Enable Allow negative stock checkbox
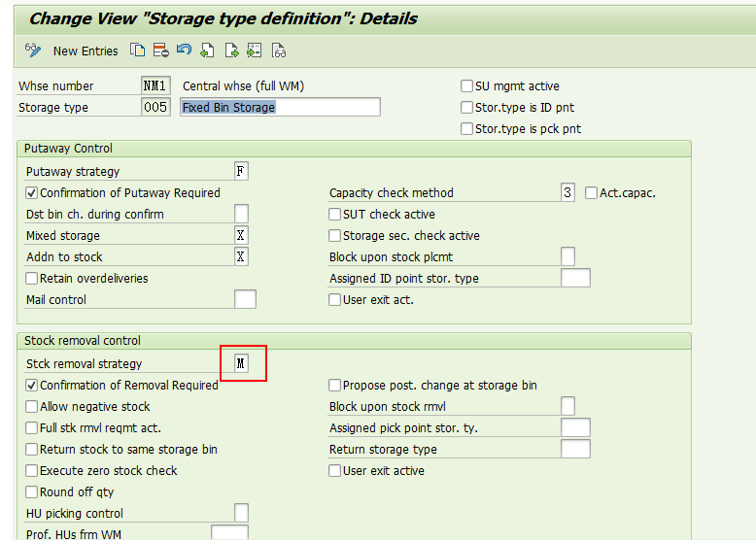Image resolution: width=756 pixels, height=542 pixels. click(x=32, y=407)
